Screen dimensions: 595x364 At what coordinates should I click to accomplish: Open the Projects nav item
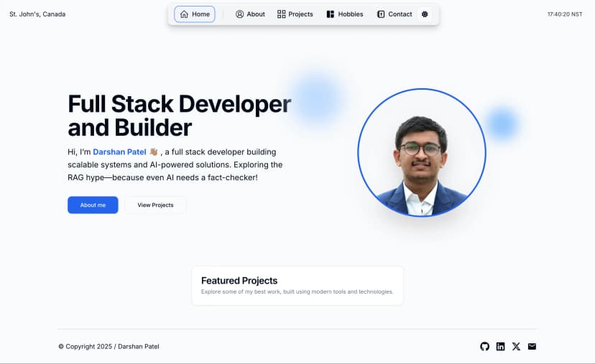tap(295, 14)
